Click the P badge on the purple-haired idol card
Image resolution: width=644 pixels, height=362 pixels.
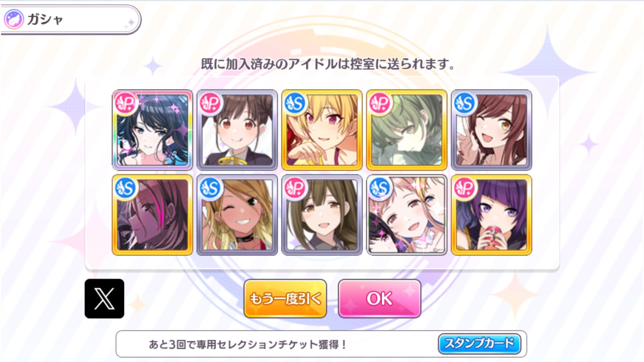464,188
